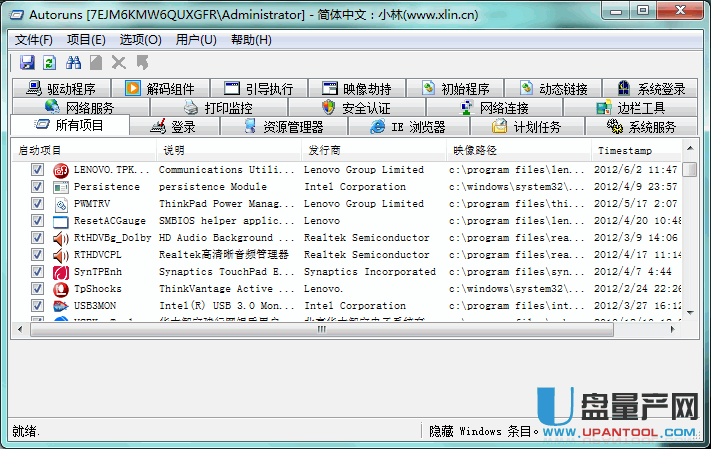
Task: Click the Delete X toolbar icon
Action: point(119,63)
